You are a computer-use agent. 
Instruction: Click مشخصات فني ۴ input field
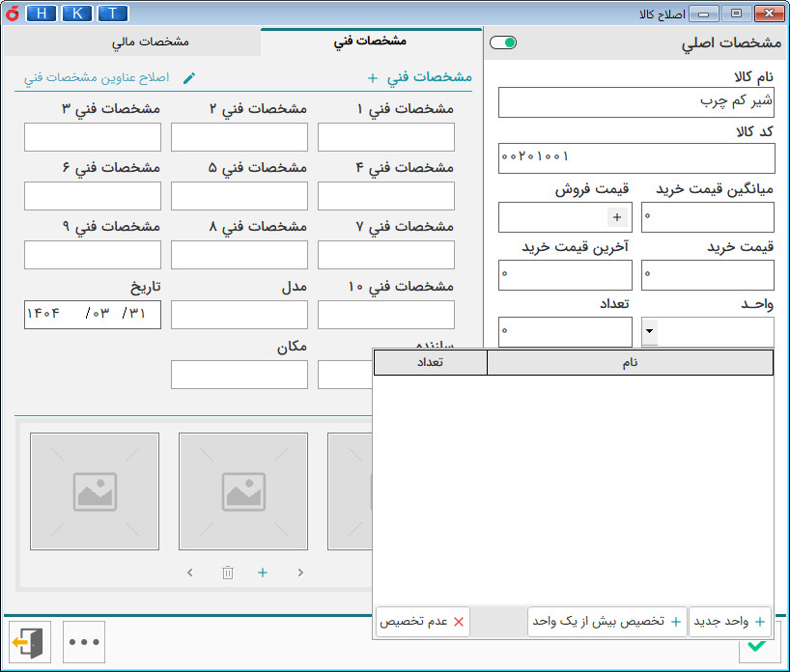pos(386,196)
